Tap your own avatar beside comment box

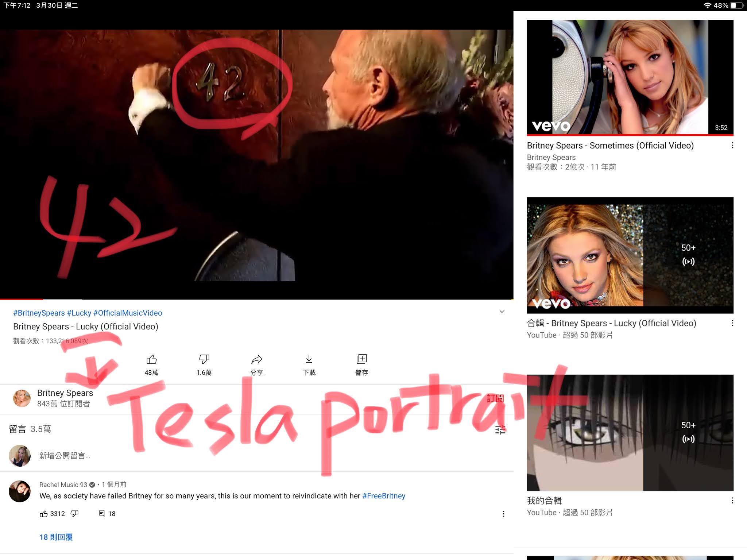click(x=20, y=456)
